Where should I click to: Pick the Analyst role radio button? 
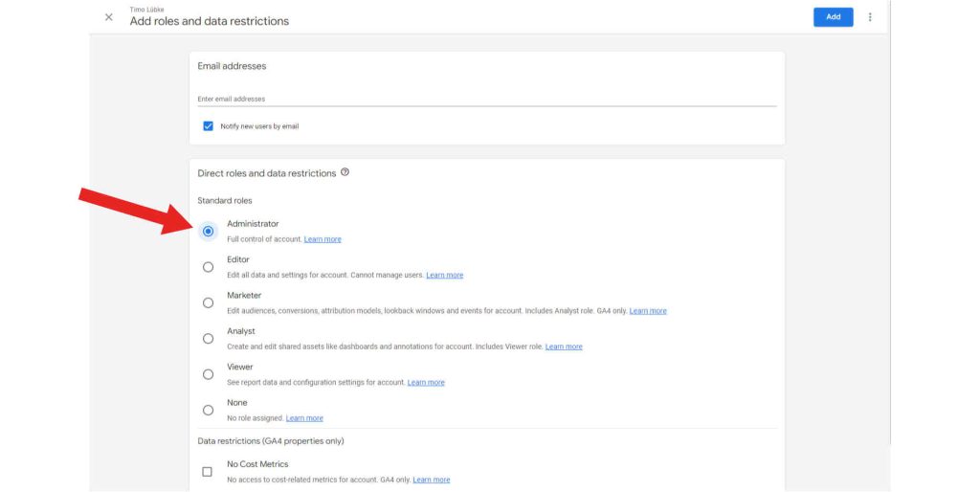208,339
